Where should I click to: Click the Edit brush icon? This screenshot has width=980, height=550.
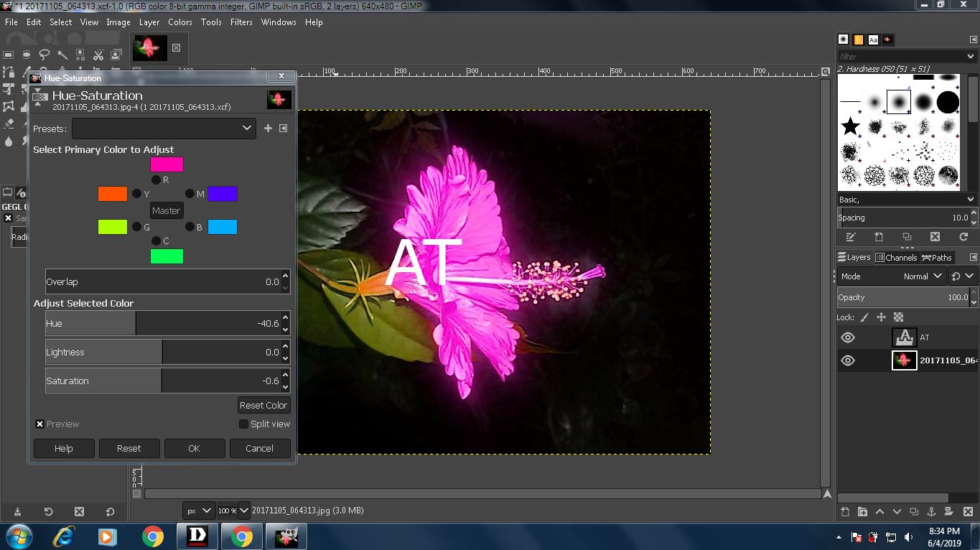pos(851,237)
